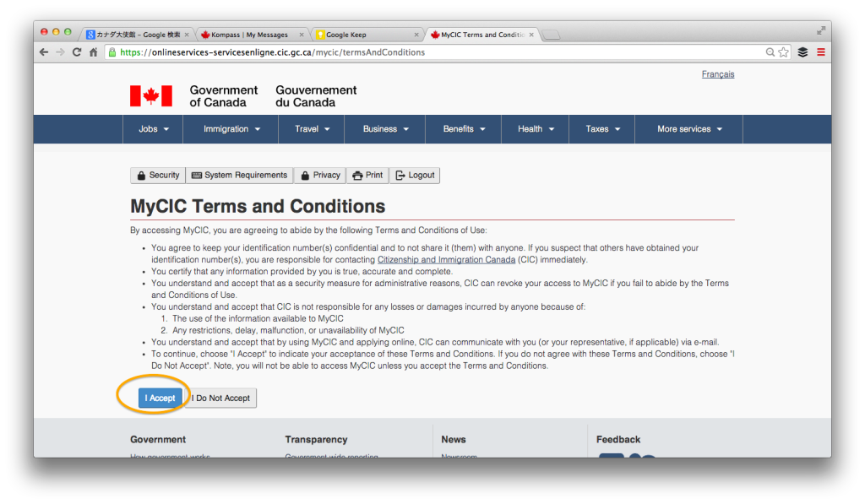Click the URL address bar
This screenshot has width=865, height=504.
point(422,52)
